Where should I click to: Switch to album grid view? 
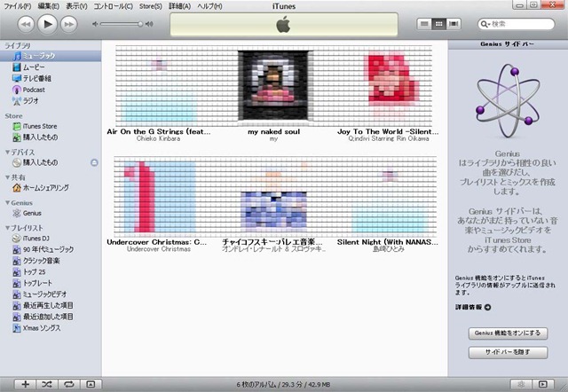[x=438, y=24]
